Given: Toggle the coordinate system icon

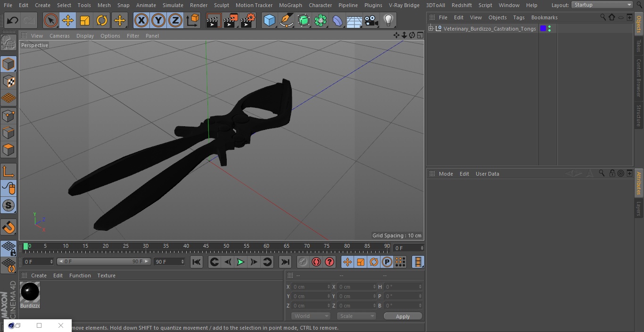Looking at the screenshot, I should point(193,20).
